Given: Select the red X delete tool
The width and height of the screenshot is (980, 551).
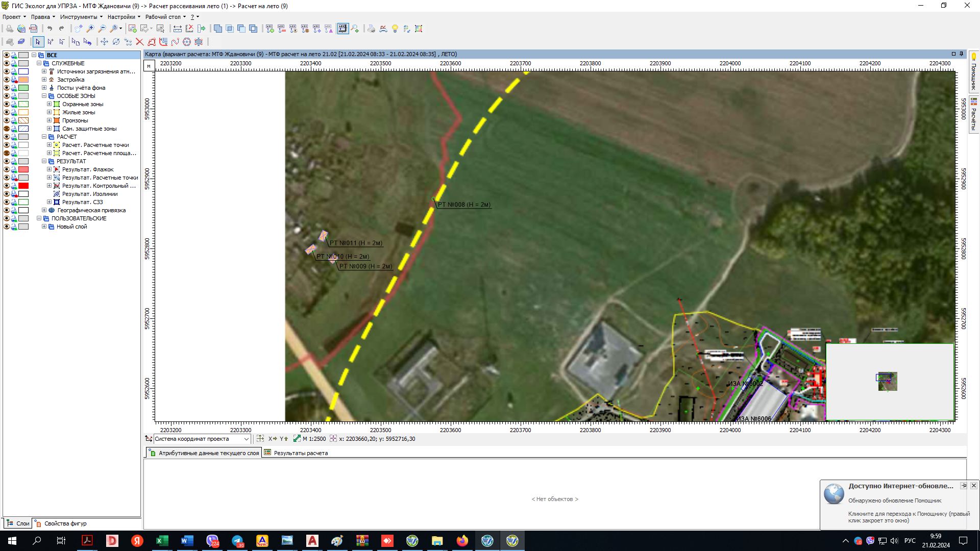Looking at the screenshot, I should [x=139, y=42].
